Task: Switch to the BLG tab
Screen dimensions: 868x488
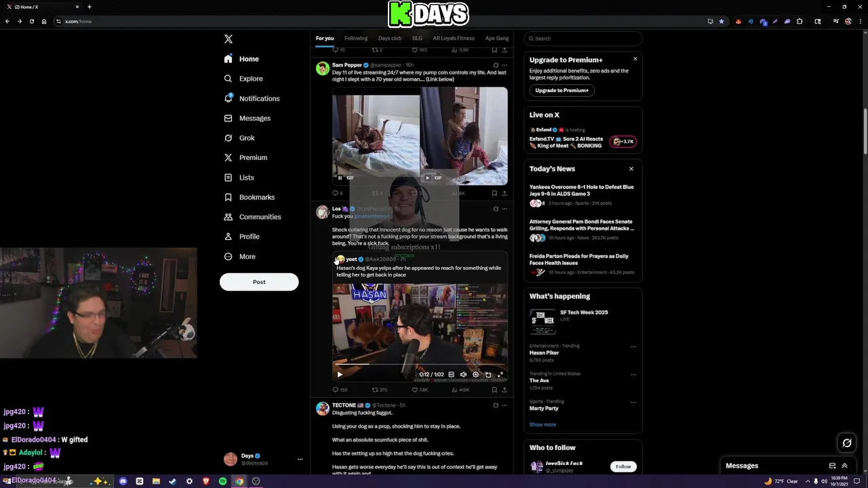Action: (x=417, y=39)
